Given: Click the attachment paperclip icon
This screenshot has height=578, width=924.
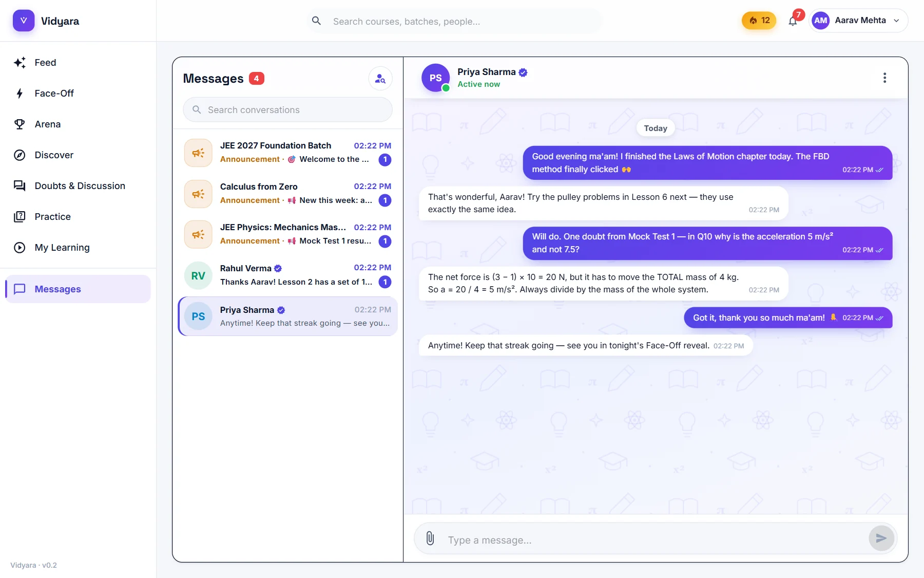Looking at the screenshot, I should point(430,538).
